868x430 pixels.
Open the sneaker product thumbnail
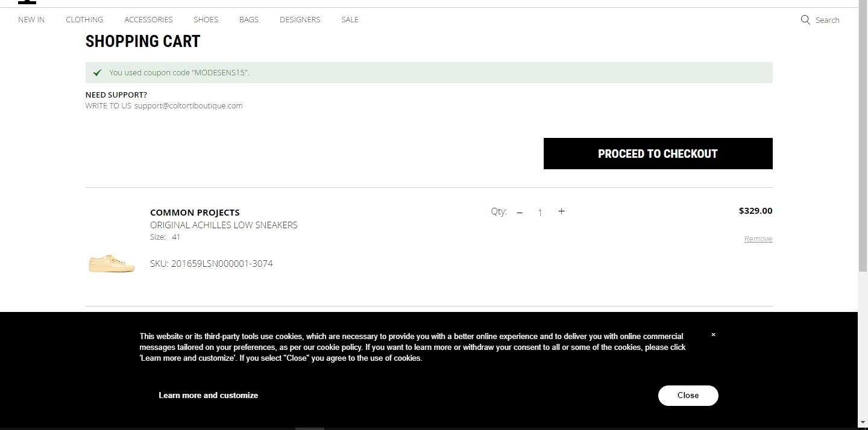tap(112, 263)
